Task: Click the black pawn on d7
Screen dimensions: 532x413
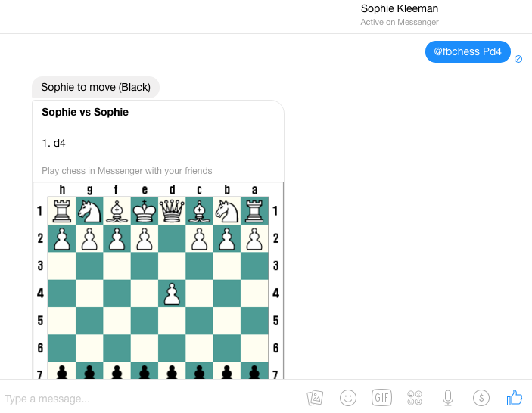Action: click(172, 371)
